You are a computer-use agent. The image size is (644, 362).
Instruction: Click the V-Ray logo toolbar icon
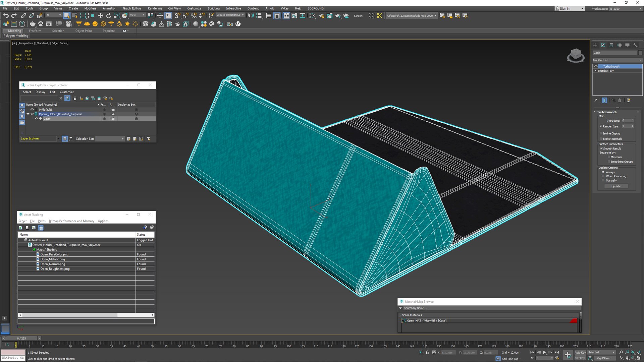(238, 24)
